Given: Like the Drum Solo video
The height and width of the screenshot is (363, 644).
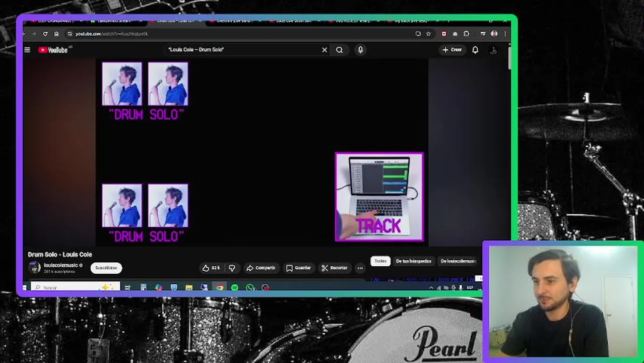Looking at the screenshot, I should (212, 268).
